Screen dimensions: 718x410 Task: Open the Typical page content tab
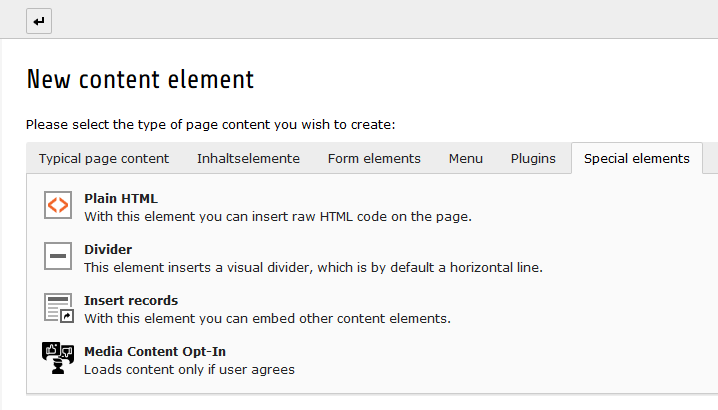point(104,158)
